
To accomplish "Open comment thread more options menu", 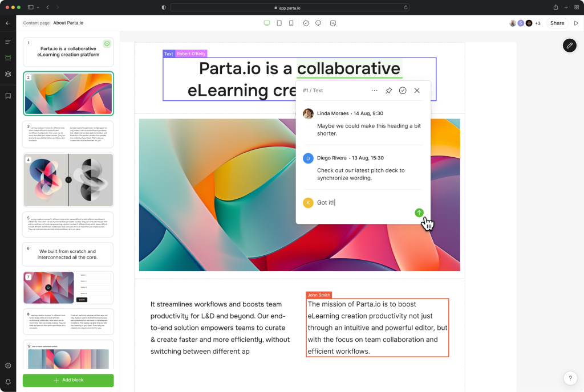I will click(x=374, y=91).
